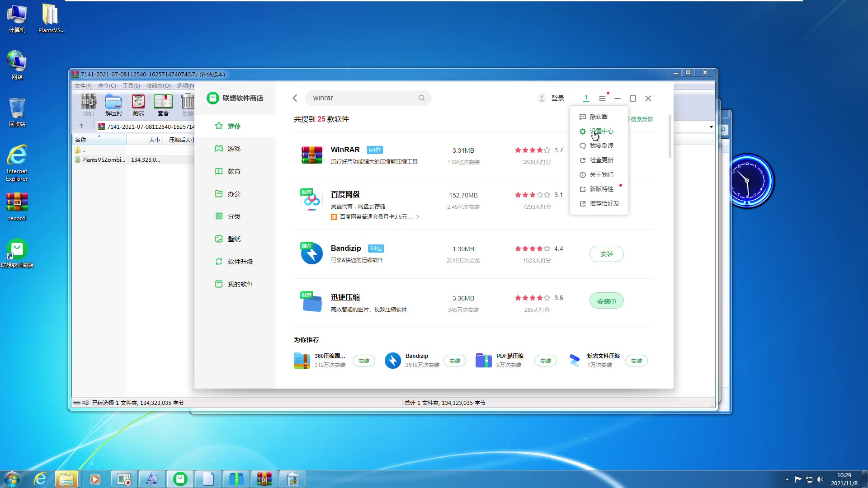This screenshot has height=488, width=868.
Task: Sort by 名称 column header in WinRAR
Action: 99,140
